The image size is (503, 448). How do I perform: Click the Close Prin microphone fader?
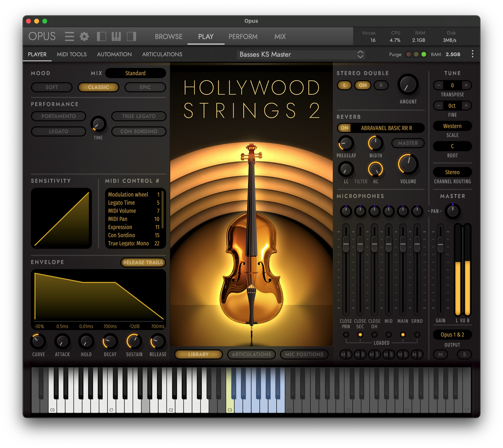point(346,244)
